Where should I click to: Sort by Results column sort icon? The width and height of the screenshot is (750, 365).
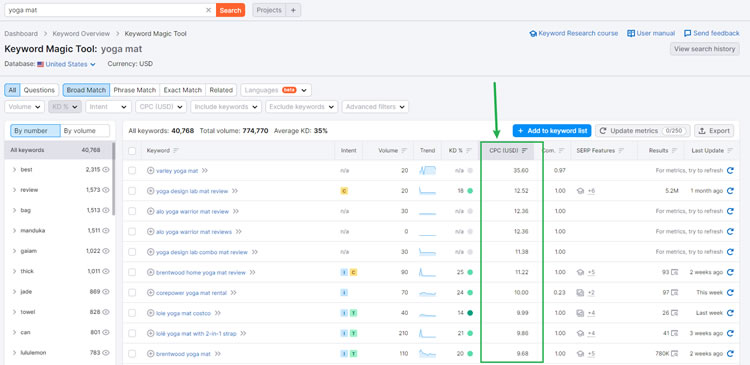(x=674, y=150)
